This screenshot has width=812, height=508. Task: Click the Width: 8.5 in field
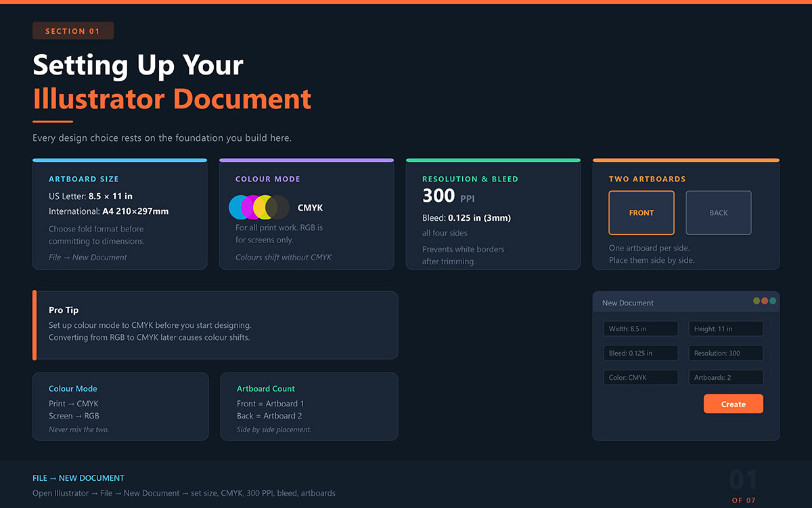click(641, 329)
